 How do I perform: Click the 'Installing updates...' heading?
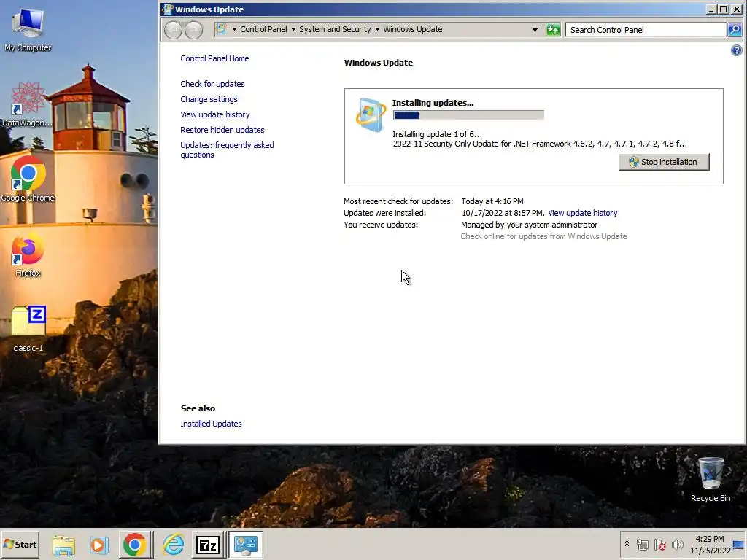[x=433, y=103]
